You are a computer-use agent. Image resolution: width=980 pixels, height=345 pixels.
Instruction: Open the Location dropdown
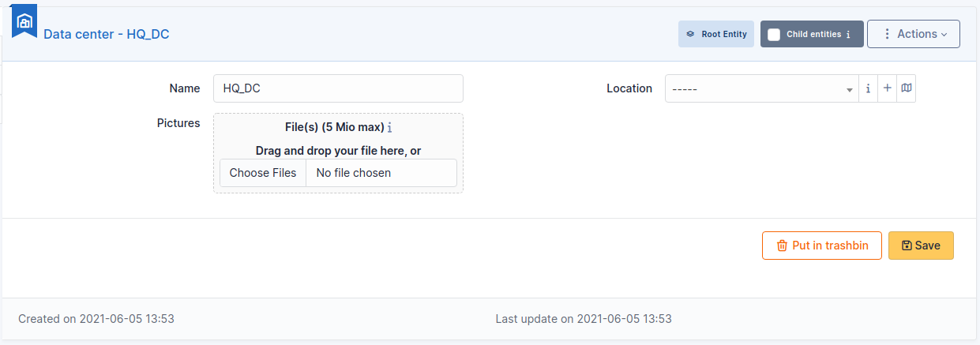[761, 88]
